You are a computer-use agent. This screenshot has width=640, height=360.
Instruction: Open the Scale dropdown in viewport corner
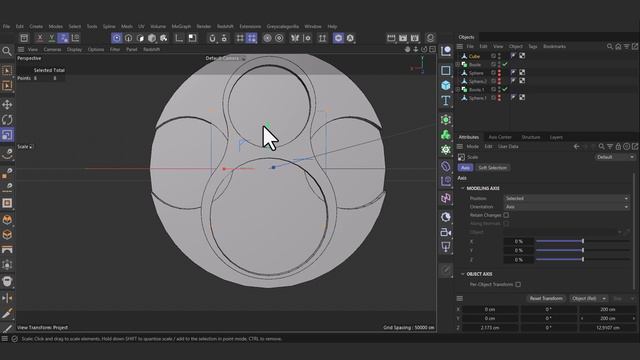[25, 147]
